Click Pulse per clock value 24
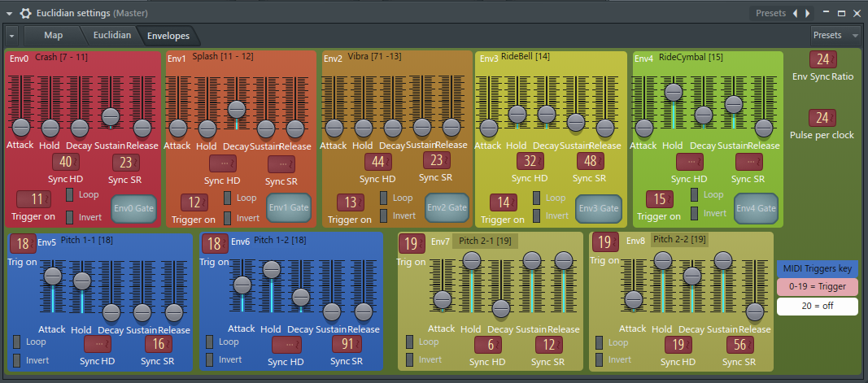The width and height of the screenshot is (868, 383). click(x=822, y=118)
